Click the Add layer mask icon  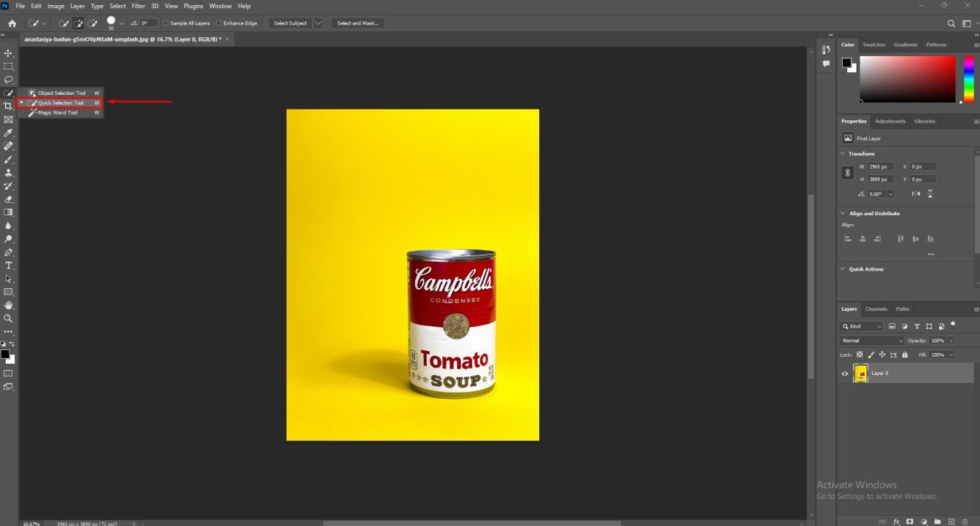point(910,522)
